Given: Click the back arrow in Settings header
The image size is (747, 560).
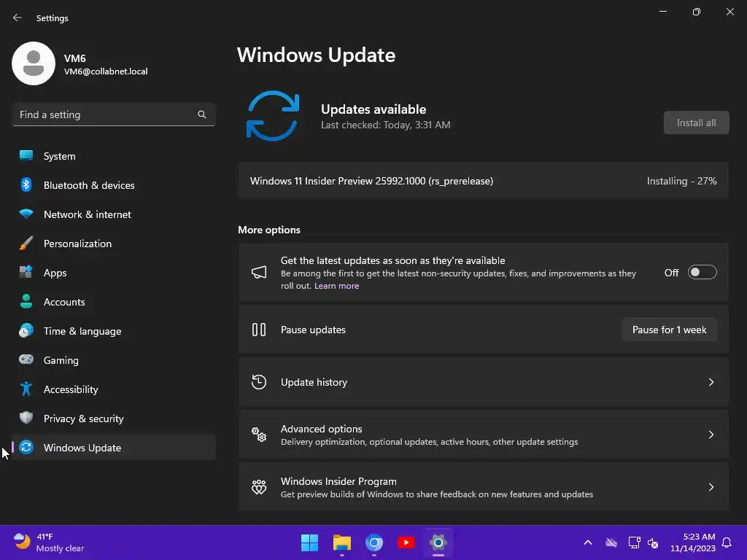Looking at the screenshot, I should click(18, 17).
